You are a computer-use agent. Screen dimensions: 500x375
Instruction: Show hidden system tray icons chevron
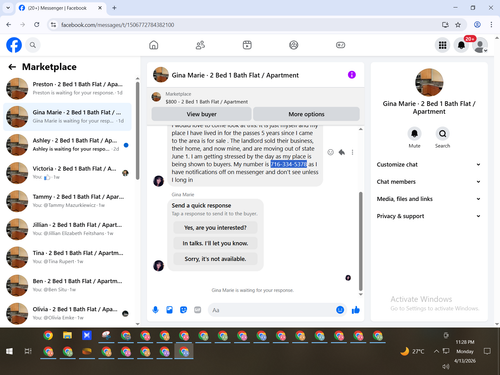pos(436,351)
